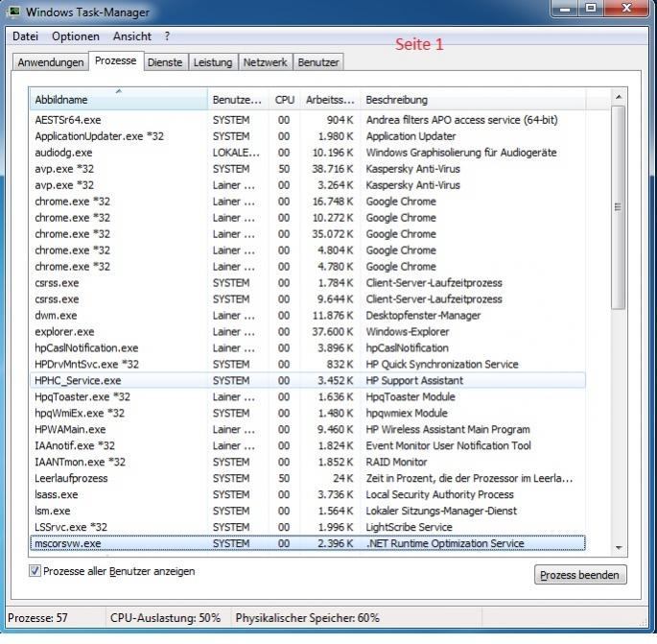Select the audiodg.exe process
Screen dimensions: 657x644
308,153
